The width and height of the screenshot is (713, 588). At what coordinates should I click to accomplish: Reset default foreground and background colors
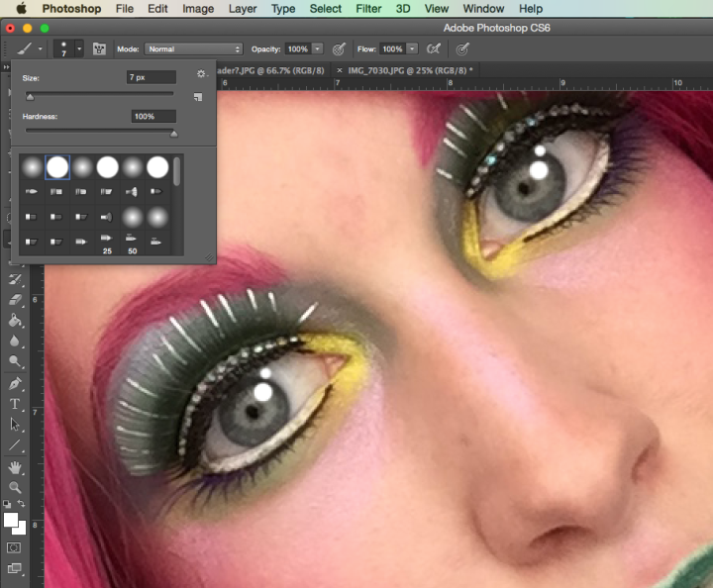click(7, 504)
